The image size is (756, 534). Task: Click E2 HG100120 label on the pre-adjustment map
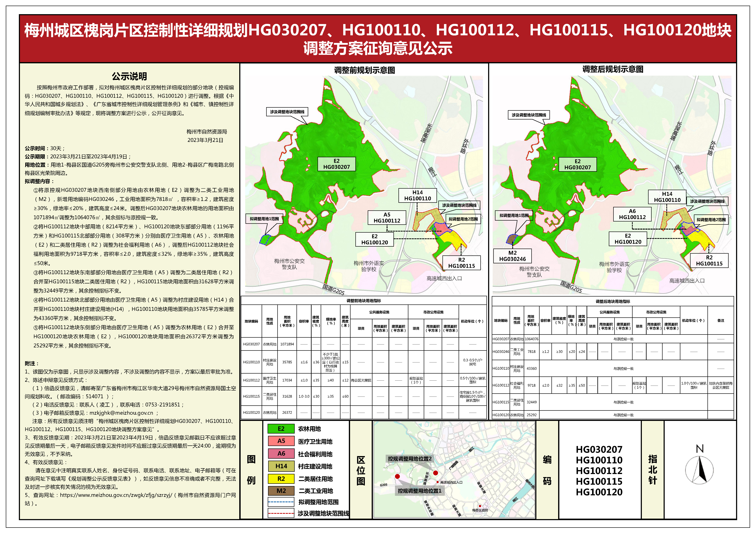375,239
